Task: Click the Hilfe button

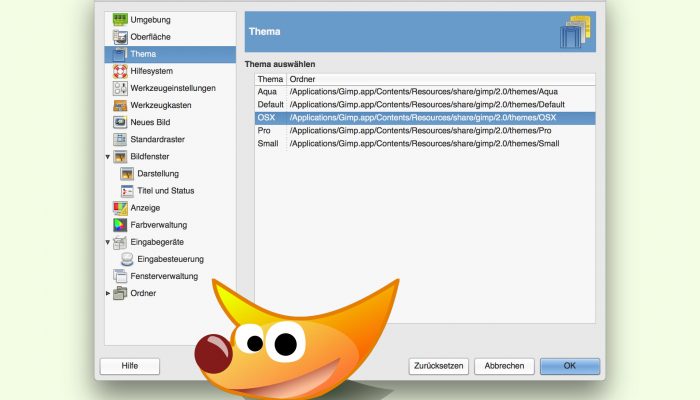Action: 129,366
